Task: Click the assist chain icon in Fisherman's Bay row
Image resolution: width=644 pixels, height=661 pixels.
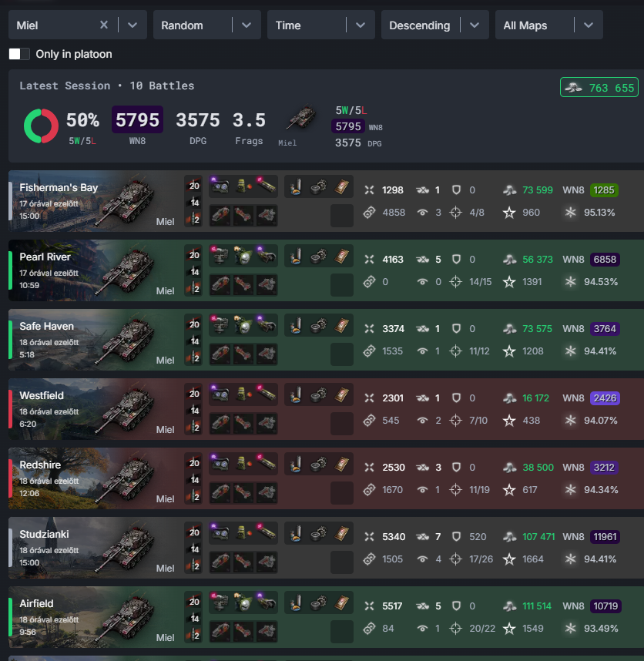Action: (369, 213)
